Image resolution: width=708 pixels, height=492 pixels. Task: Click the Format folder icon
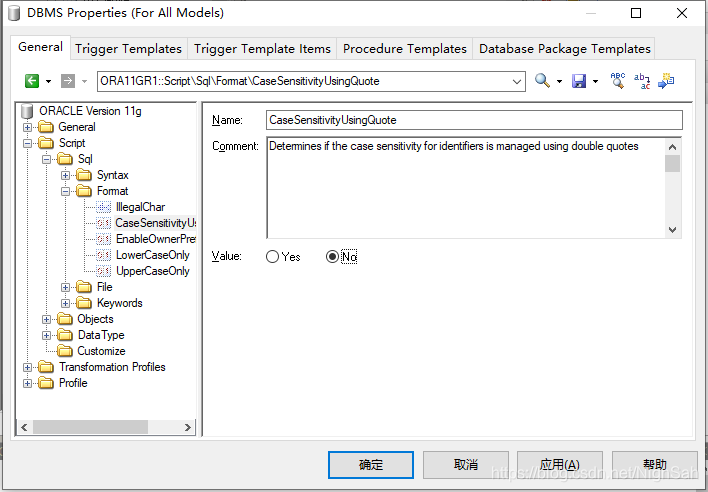(84, 191)
